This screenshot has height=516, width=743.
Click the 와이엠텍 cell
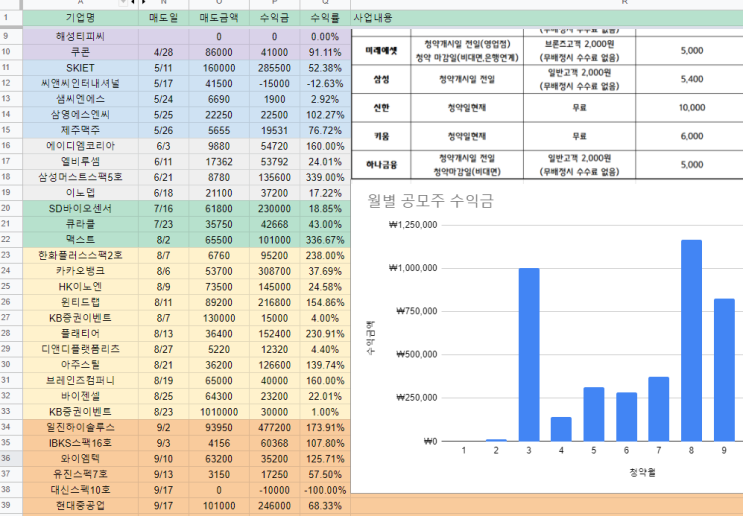81,459
